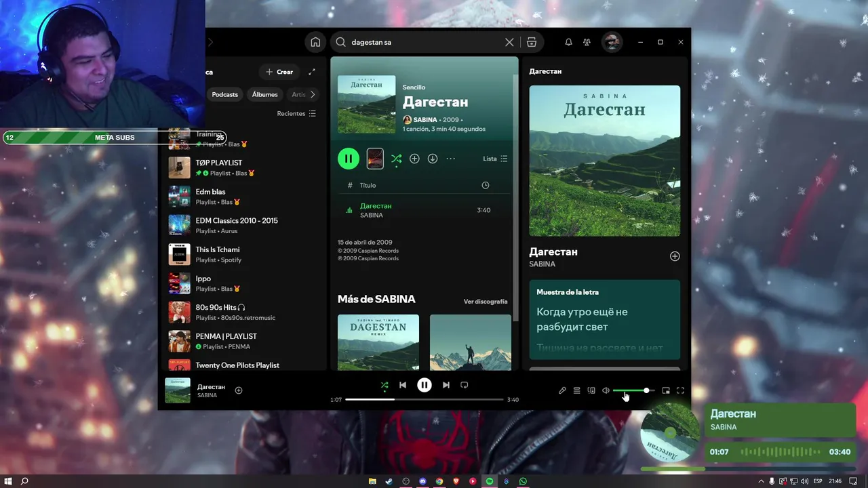Open Connect to a device icon

tap(591, 390)
